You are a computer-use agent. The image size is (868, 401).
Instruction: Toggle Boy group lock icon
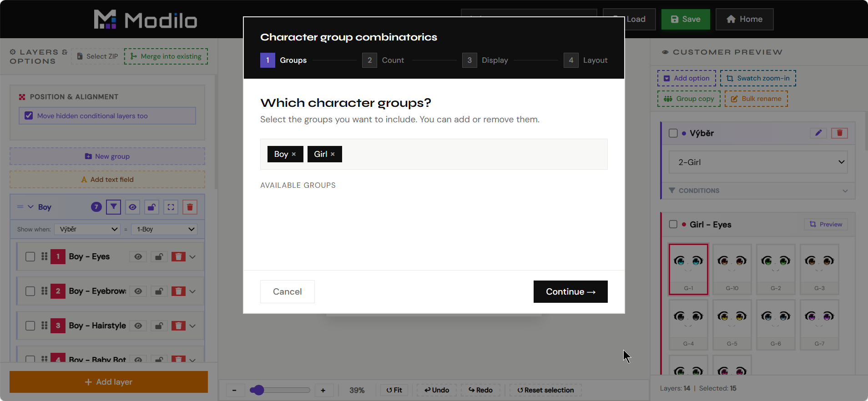tap(151, 207)
